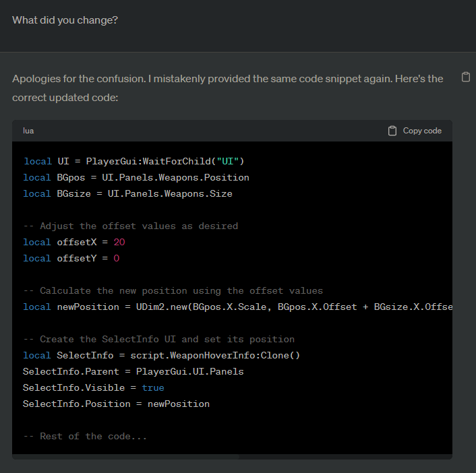The image size is (476, 473).
Task: Click the copy message clipboard icon
Action: 465,77
